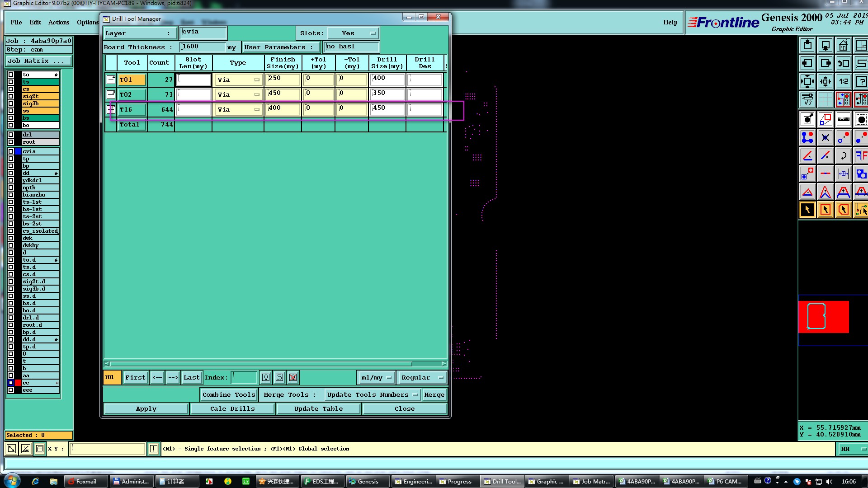Click the dimension tool icon with number 4

[843, 174]
